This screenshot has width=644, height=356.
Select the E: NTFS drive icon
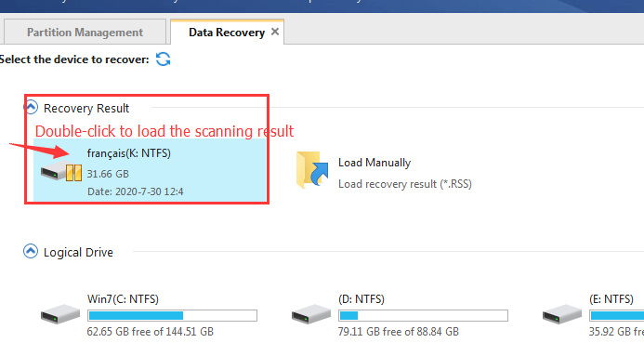pos(562,314)
